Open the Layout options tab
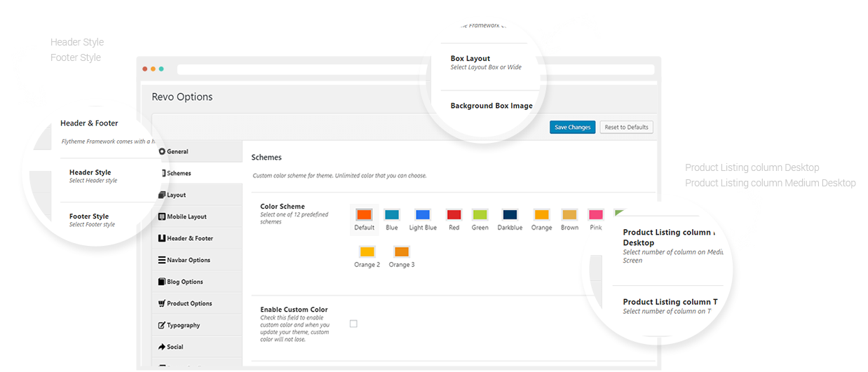The width and height of the screenshot is (868, 372). 197,195
